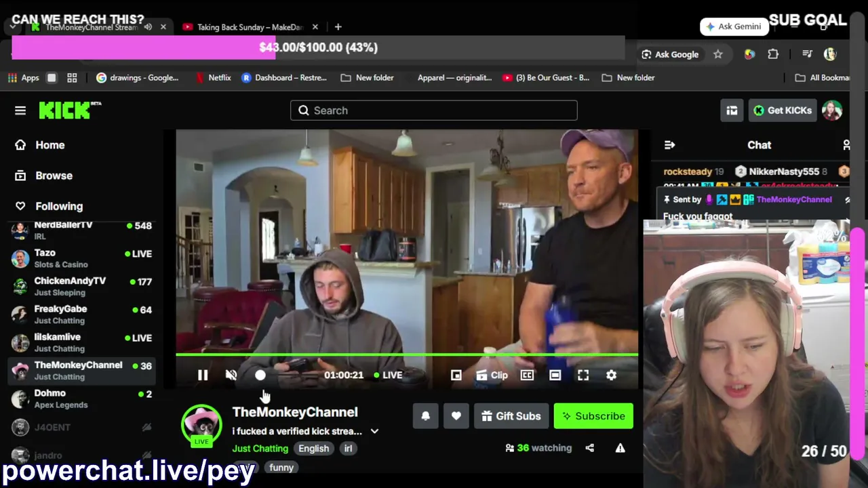Image resolution: width=868 pixels, height=488 pixels.
Task: Follow the channel with the heart button
Action: (456, 416)
